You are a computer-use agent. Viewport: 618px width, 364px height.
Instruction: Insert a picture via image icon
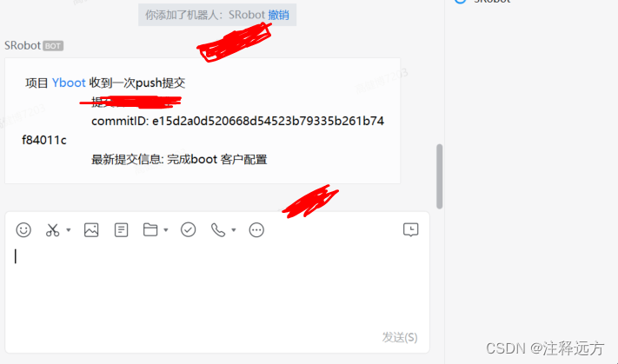click(91, 229)
